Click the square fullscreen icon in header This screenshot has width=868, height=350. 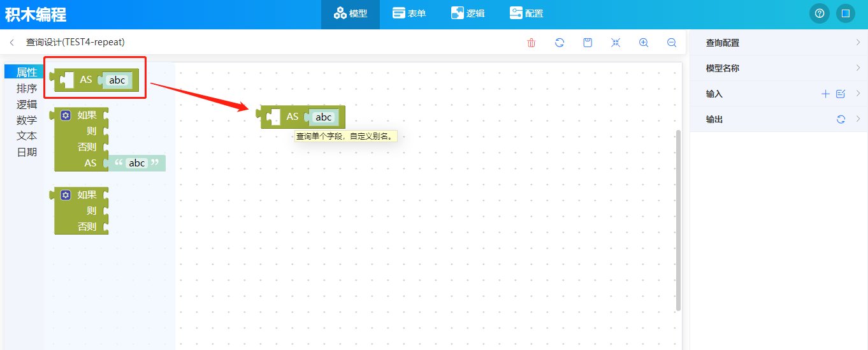click(846, 13)
